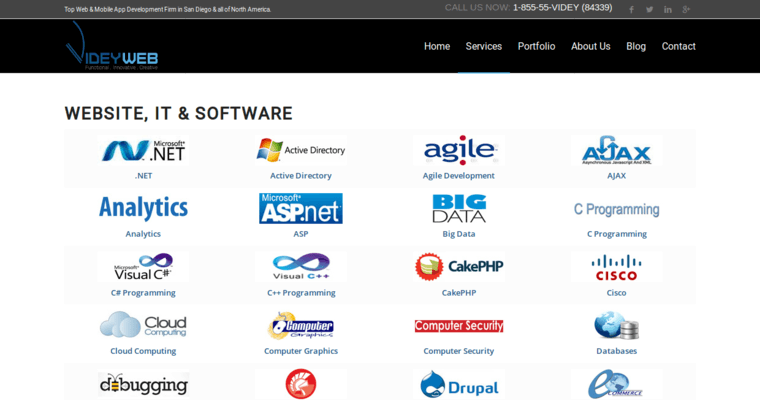Follow the Computer Security text link
The width and height of the screenshot is (760, 400).
pyautogui.click(x=458, y=351)
